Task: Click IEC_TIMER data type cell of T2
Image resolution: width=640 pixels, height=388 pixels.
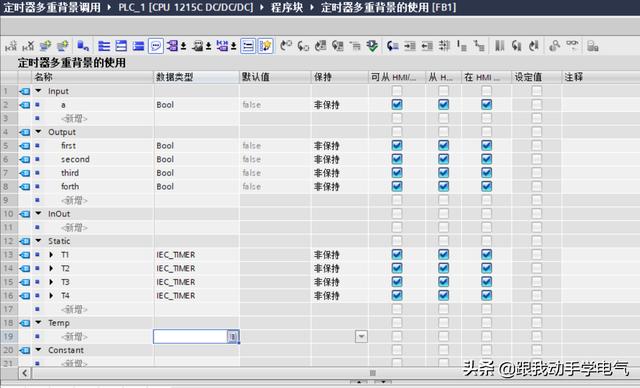Action: [x=196, y=268]
